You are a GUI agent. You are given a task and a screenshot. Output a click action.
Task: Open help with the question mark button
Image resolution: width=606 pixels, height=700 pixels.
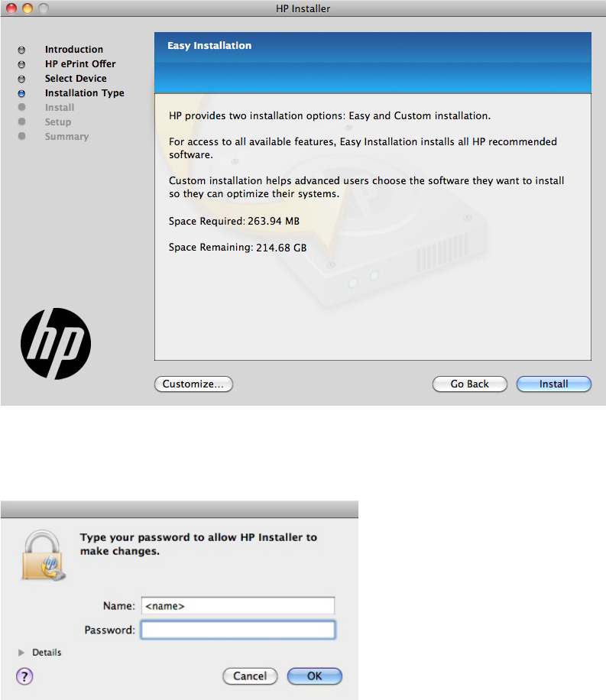point(24,676)
